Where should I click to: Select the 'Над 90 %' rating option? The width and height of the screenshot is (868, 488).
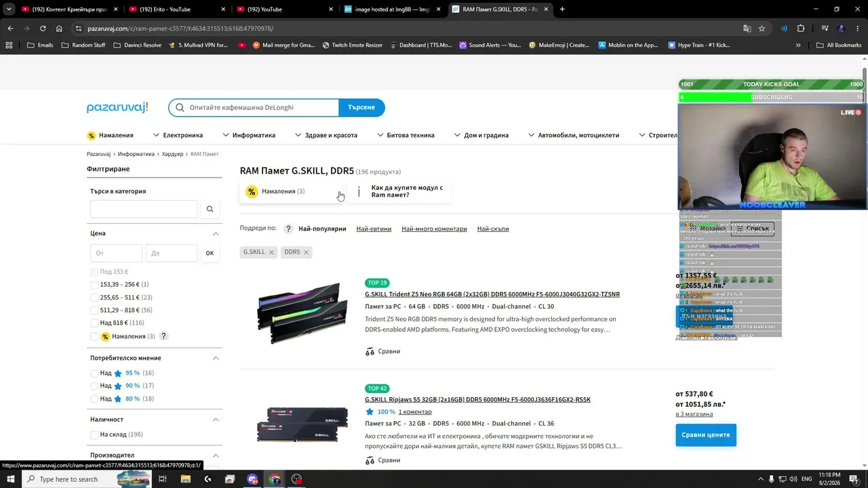tap(94, 386)
